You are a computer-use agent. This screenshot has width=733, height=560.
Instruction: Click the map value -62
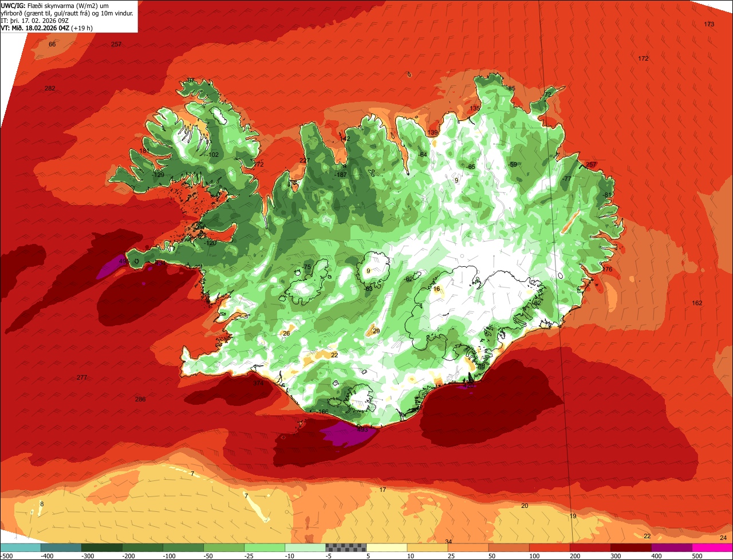coord(409,279)
